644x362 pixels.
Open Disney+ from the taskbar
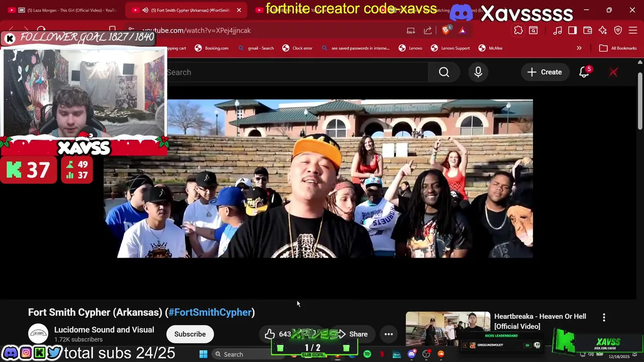click(396, 354)
